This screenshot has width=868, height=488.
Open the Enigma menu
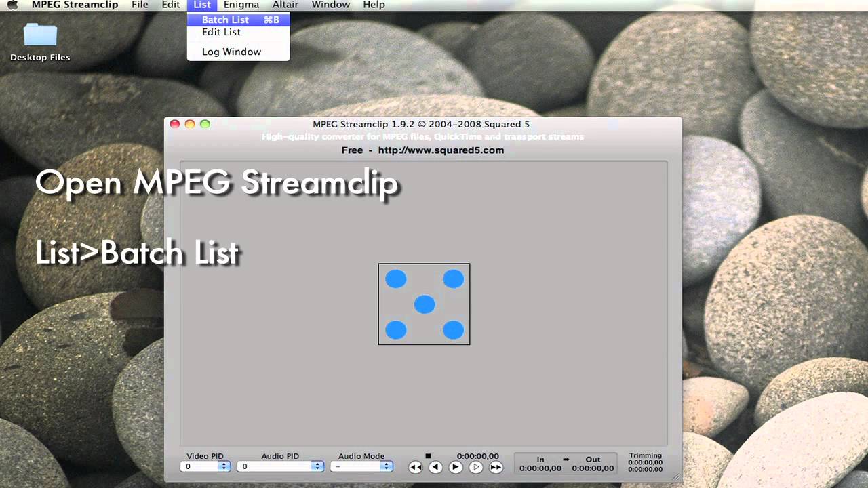[x=241, y=5]
